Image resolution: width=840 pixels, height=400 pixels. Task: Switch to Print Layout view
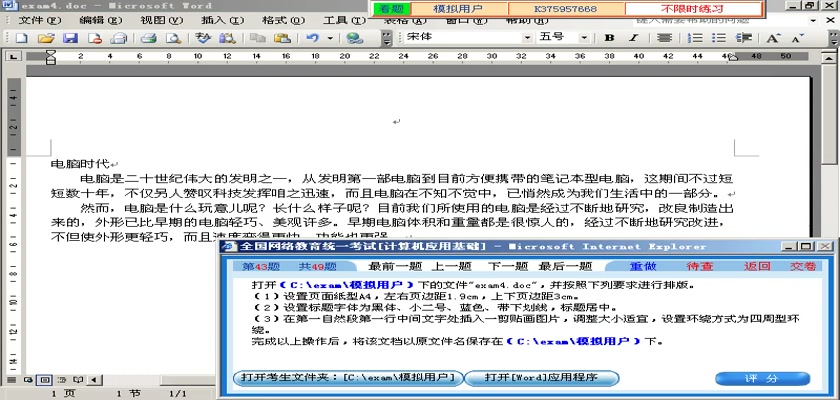[46, 380]
